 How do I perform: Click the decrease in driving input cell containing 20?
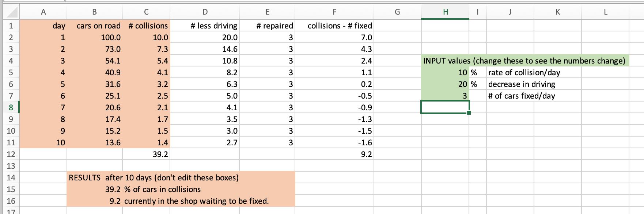pos(445,84)
